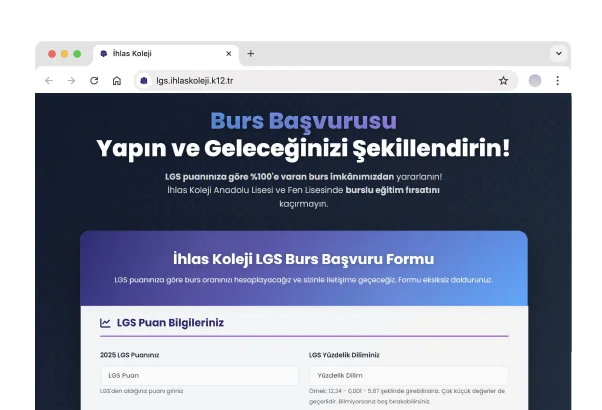Click the red close window button
Screen dimensions: 602x410
(52, 54)
